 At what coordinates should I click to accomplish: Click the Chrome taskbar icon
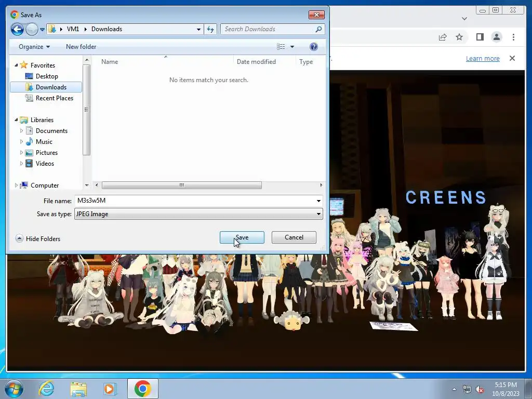[142, 389]
